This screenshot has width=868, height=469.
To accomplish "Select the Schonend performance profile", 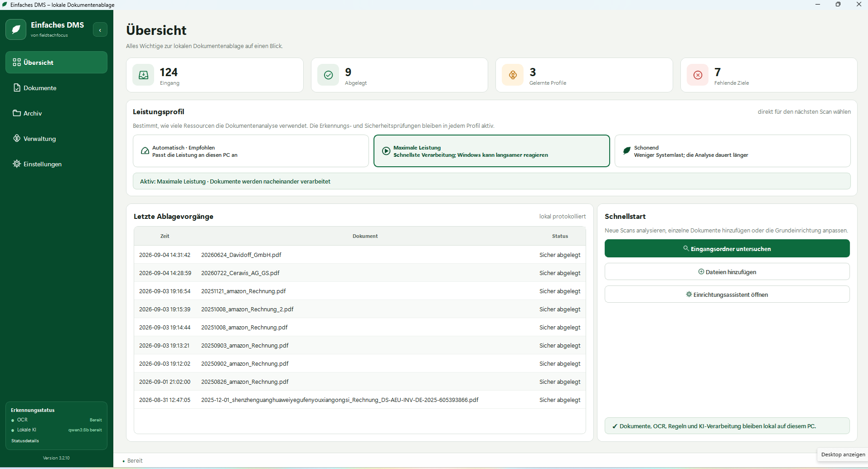I will click(732, 151).
